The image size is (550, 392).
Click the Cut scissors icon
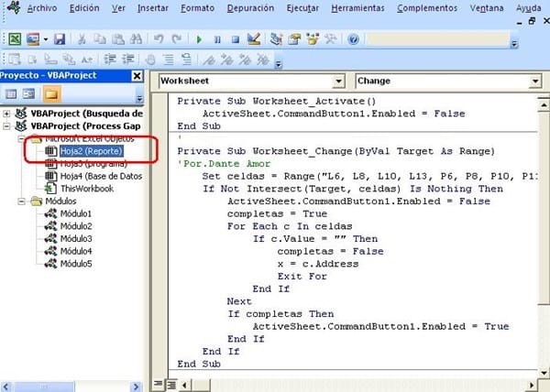pos(82,38)
